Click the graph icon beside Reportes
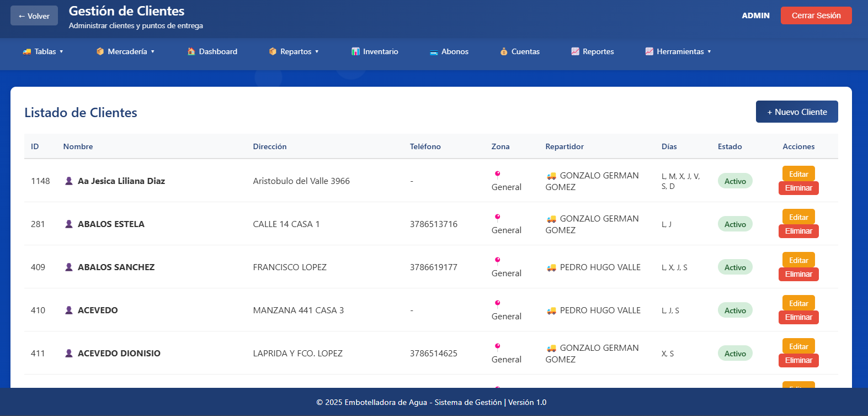This screenshot has height=416, width=868. click(575, 51)
